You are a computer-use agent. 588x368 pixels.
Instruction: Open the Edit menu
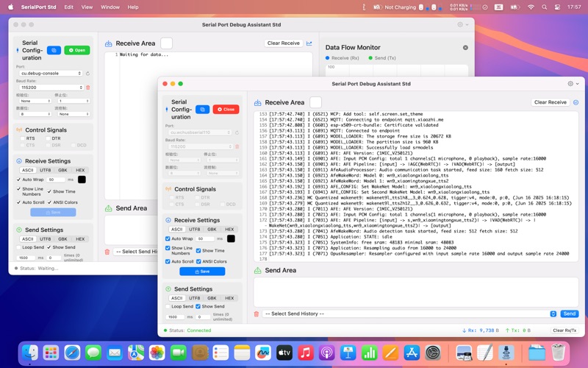pos(68,7)
